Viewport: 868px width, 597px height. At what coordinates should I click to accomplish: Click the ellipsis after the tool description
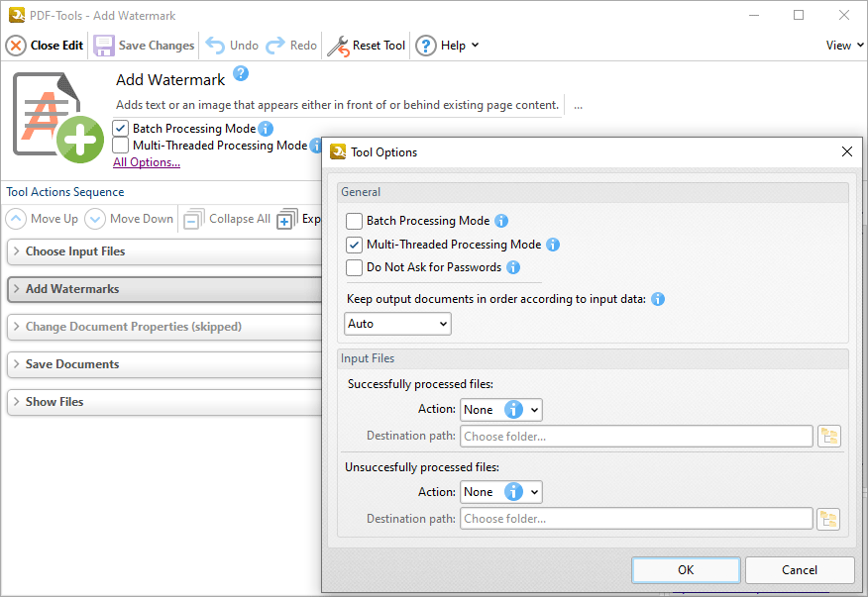tap(578, 106)
